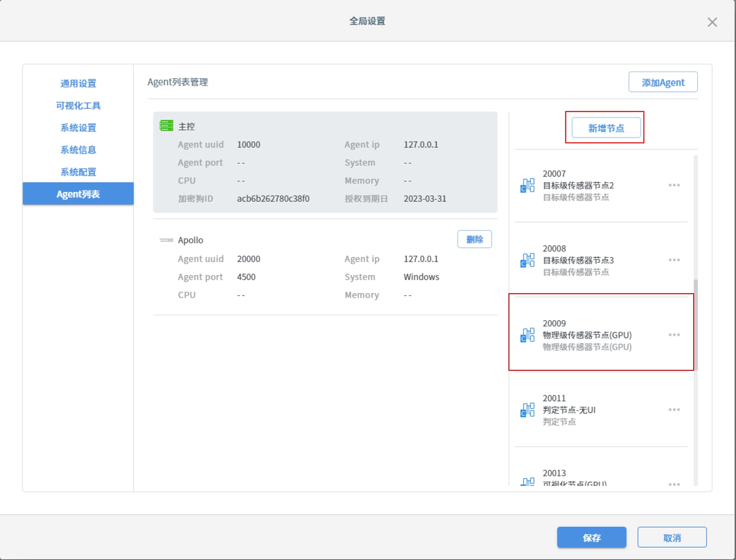Select the 主控 agent name
Screen dimensions: 736x560
tap(187, 126)
